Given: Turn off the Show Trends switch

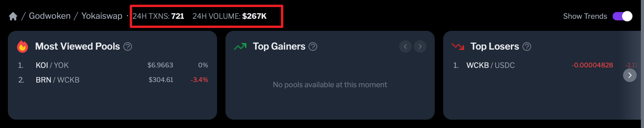Looking at the screenshot, I should coord(623,16).
